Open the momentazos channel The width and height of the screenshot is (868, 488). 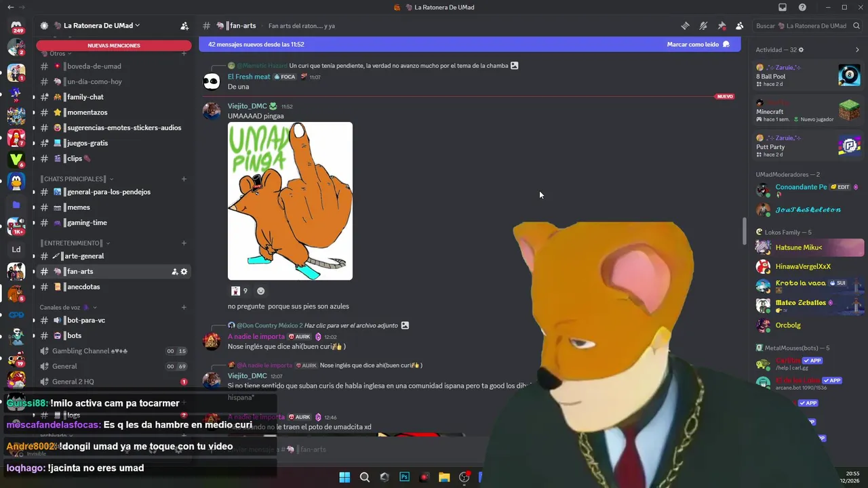point(114,113)
